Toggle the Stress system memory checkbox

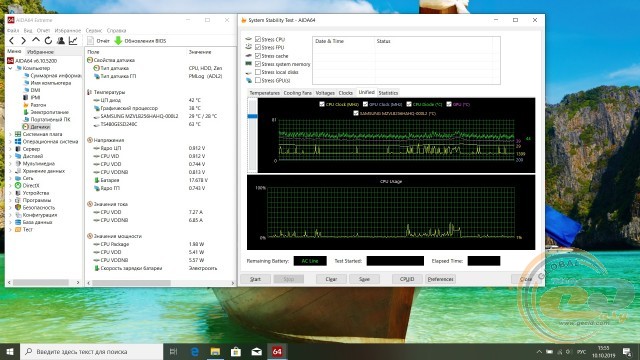258,64
